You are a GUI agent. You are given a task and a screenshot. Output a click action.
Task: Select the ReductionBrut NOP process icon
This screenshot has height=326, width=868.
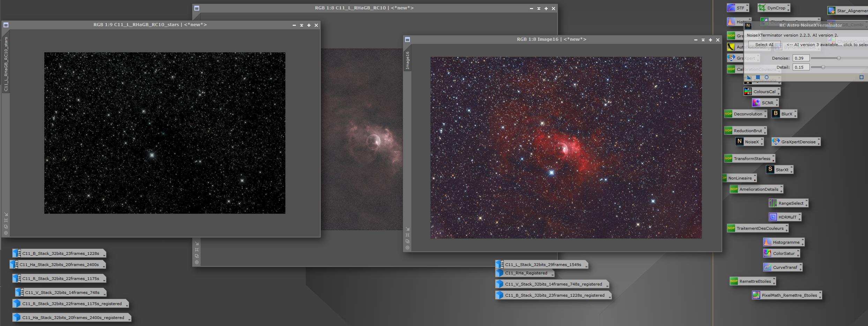pos(745,131)
